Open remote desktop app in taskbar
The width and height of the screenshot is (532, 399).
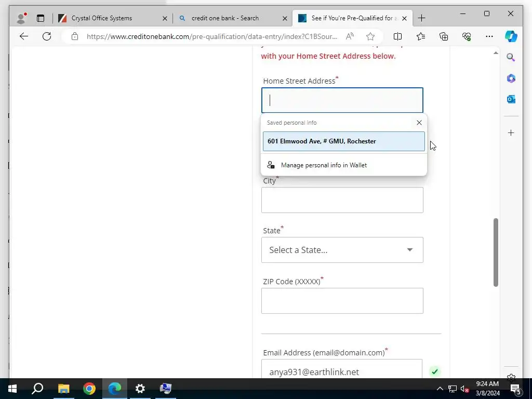coord(166,389)
